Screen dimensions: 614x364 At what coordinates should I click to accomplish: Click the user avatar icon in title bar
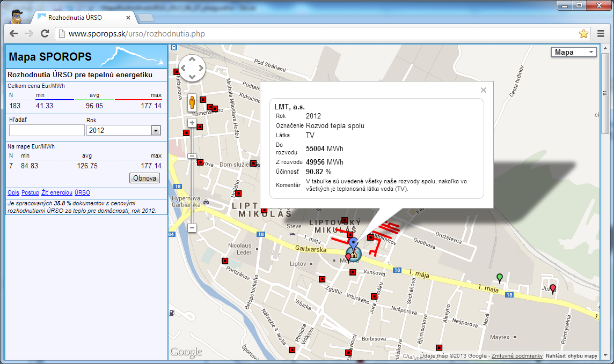pyautogui.click(x=16, y=17)
